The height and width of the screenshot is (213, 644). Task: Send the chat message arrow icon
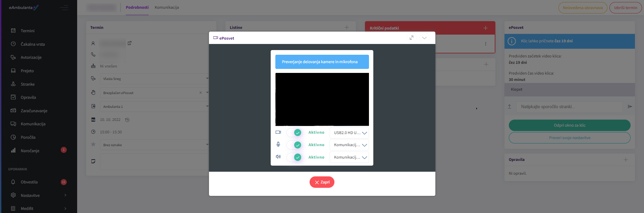point(630,106)
